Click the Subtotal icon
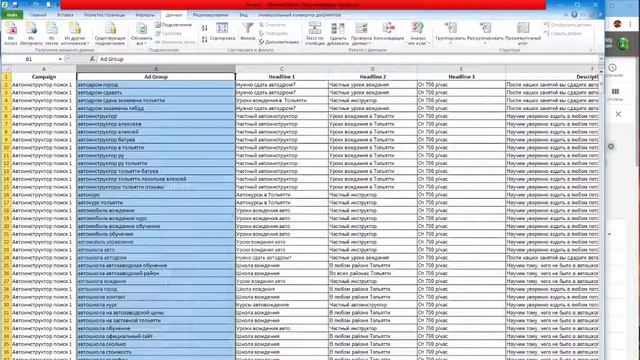Viewport: 640px width, 360px height. (x=523, y=33)
